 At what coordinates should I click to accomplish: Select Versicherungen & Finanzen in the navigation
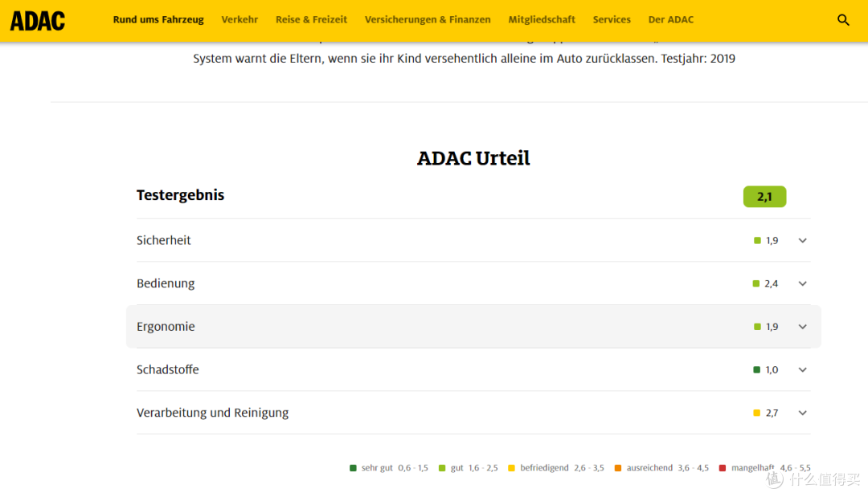428,19
